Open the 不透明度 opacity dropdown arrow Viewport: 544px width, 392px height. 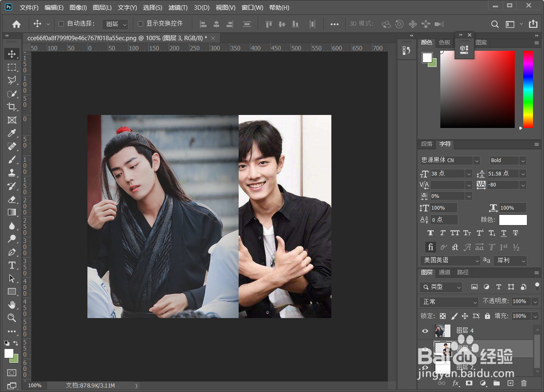tap(535, 301)
